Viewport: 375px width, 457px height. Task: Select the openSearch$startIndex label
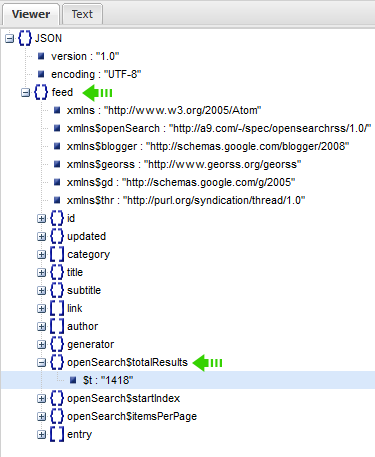point(123,399)
